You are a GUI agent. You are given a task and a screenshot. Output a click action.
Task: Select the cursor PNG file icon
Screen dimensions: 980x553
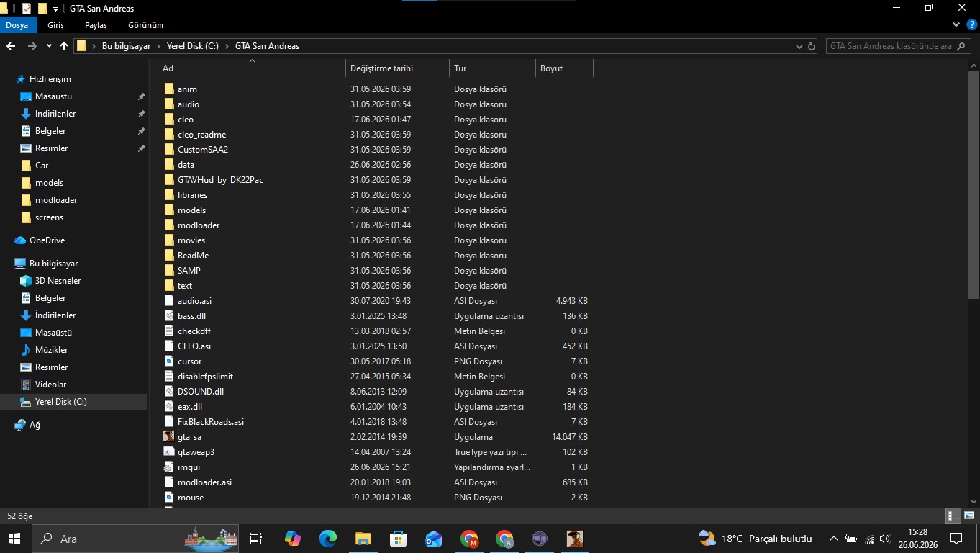(x=169, y=361)
